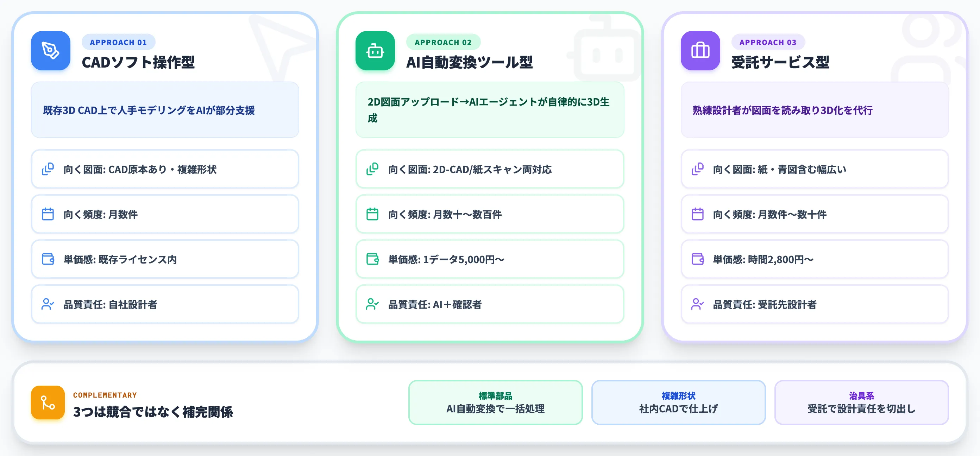Click the text 単価感: 1データ5,000円〜
The image size is (980, 456).
446,259
